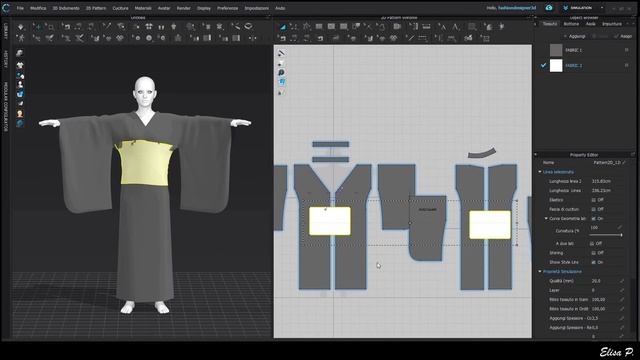Switch to the Bottone tab
Image resolution: width=640 pixels, height=360 pixels.
coord(571,24)
